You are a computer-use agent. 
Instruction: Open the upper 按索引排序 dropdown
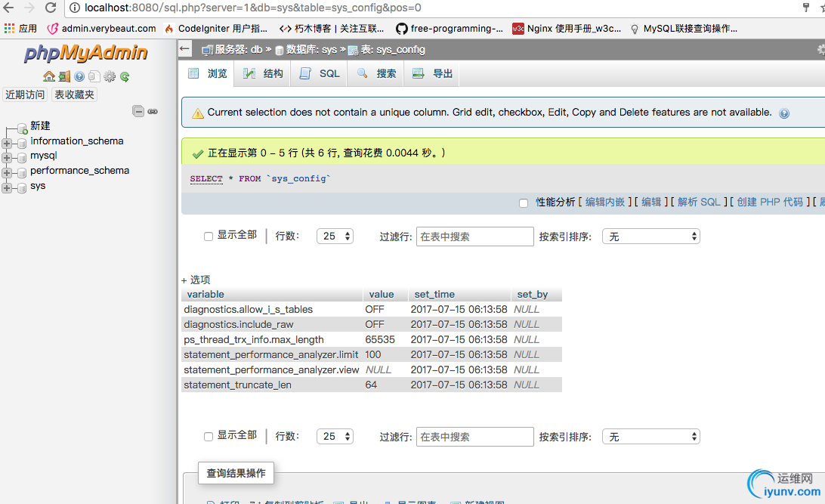click(x=651, y=237)
